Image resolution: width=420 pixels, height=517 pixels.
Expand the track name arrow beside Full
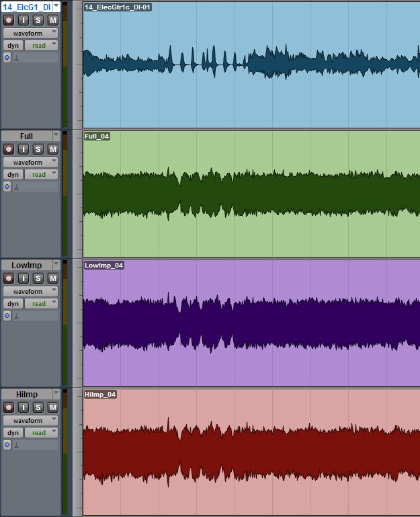click(x=56, y=136)
